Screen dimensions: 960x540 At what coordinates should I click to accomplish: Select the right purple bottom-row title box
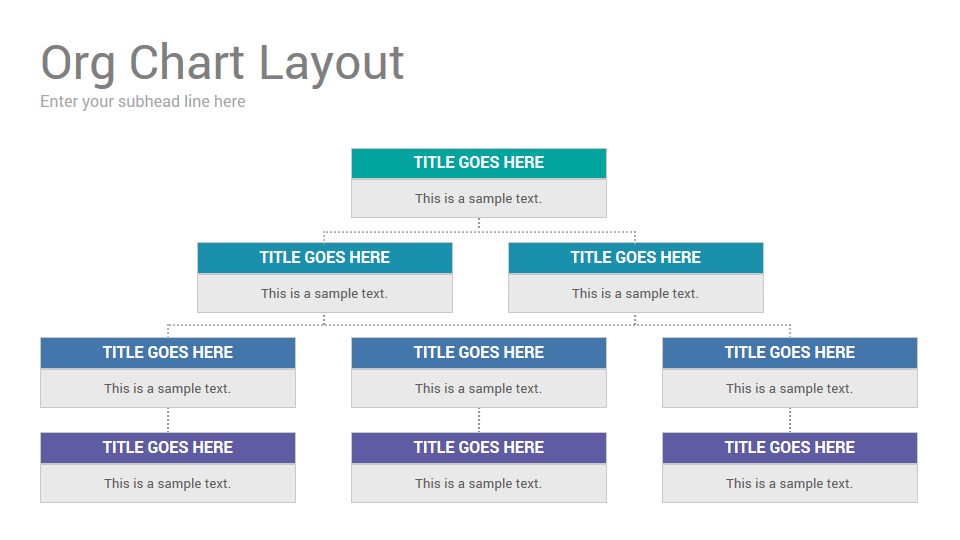(790, 448)
